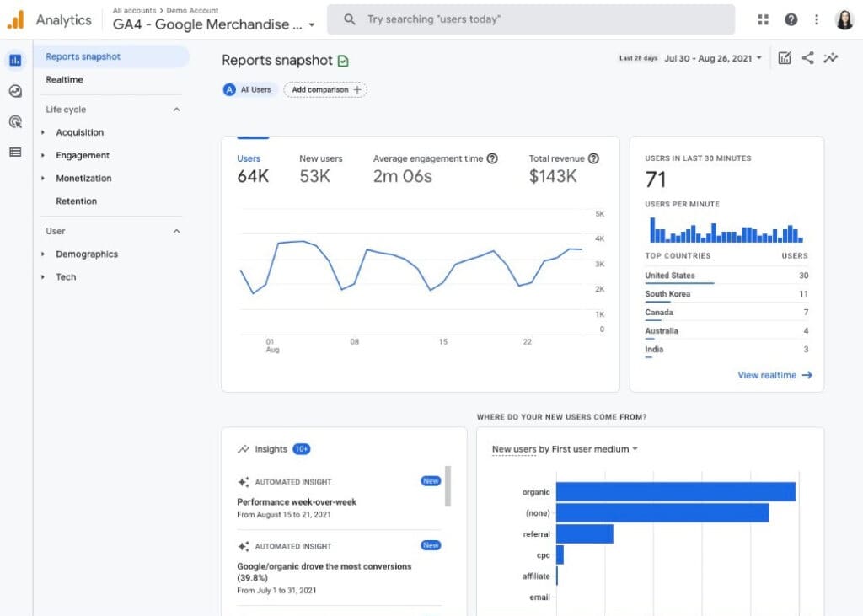Viewport: 863px width, 616px height.
Task: Click the Add comparison button
Action: click(325, 89)
